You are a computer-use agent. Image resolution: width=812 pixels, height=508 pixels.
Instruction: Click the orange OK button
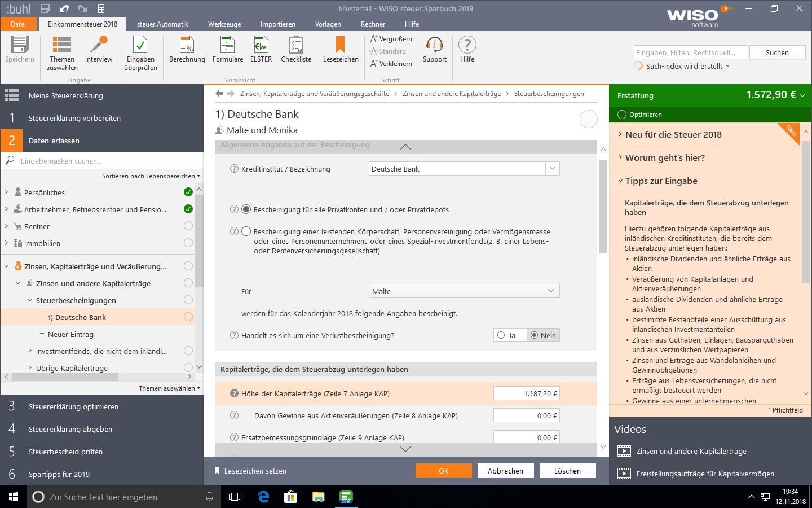[443, 471]
